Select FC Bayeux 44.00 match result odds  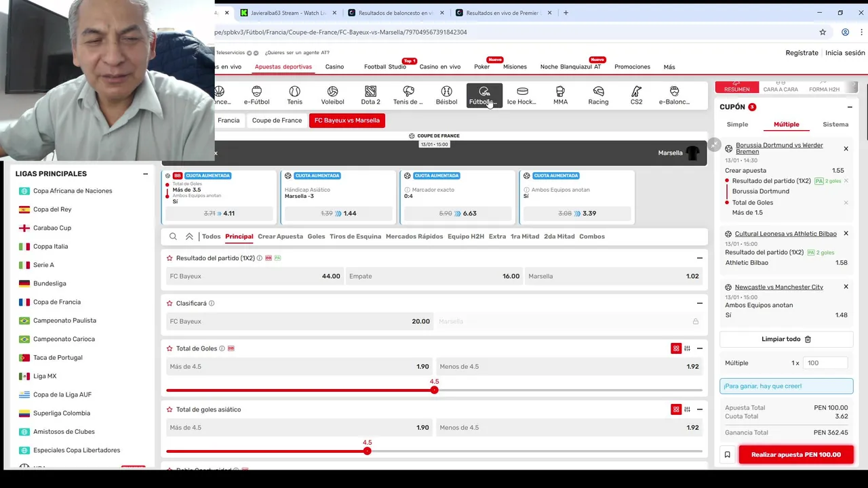pos(254,276)
